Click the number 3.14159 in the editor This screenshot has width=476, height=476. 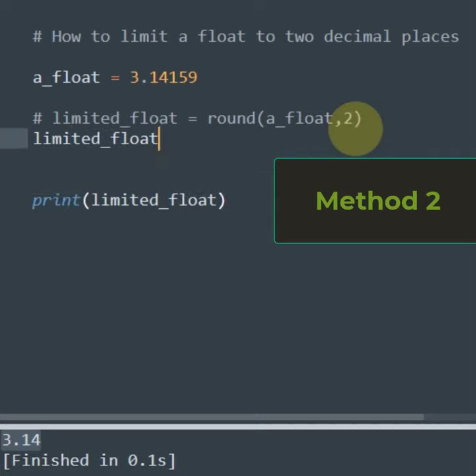click(x=163, y=77)
